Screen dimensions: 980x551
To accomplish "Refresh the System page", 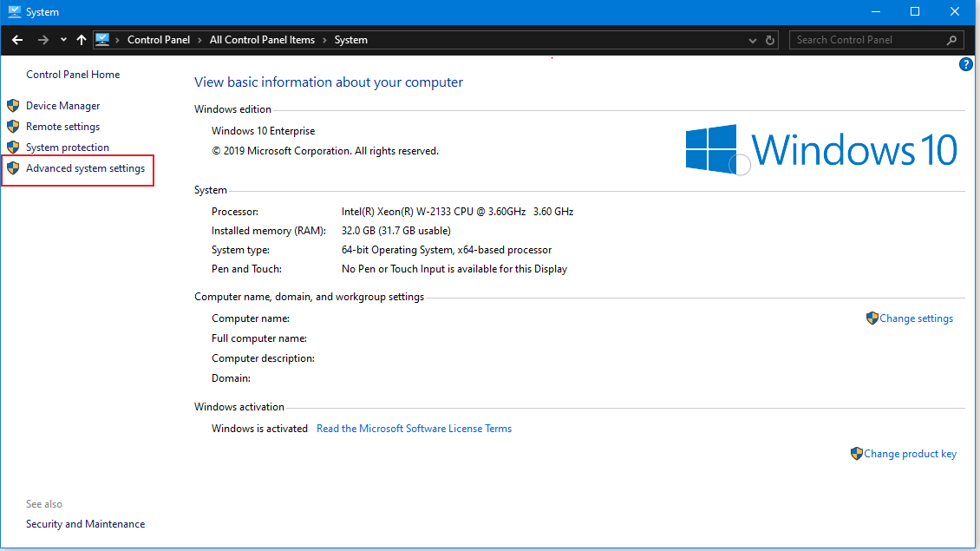I will pos(770,40).
